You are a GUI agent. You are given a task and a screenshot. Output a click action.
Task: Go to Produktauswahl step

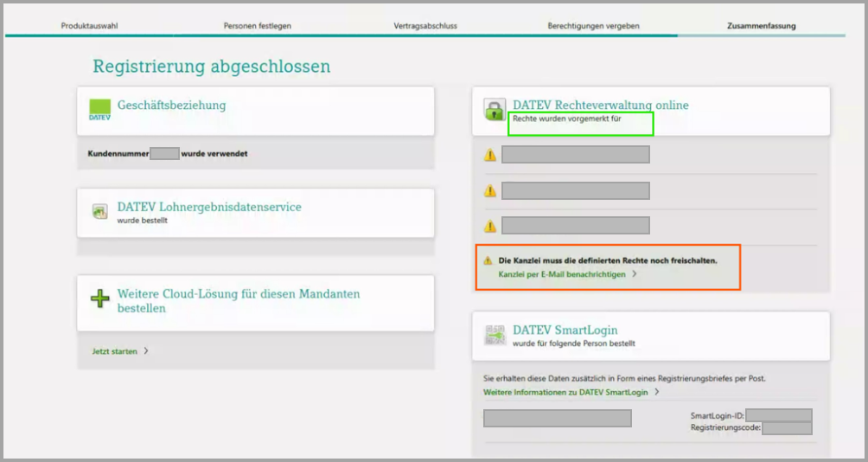[89, 26]
